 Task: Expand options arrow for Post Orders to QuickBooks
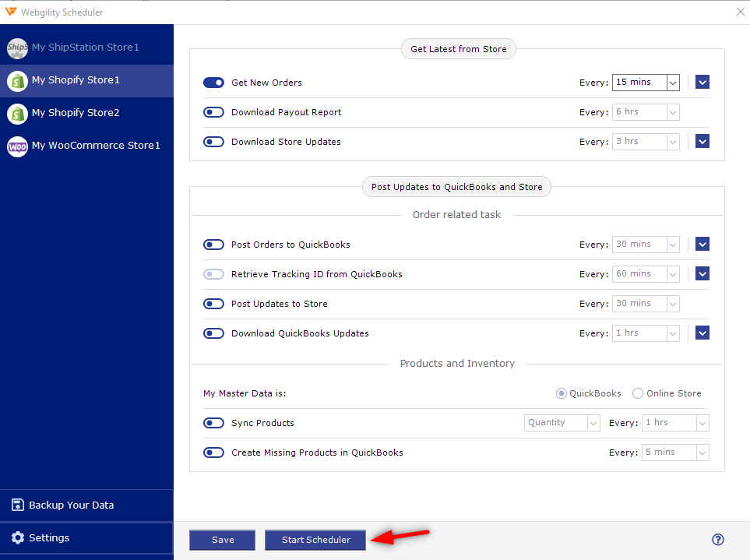(702, 244)
